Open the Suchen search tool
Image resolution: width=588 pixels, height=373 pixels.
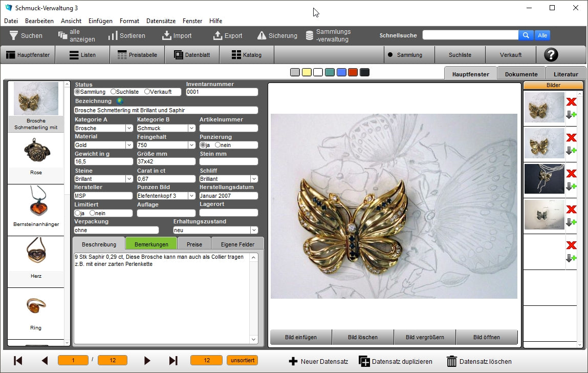click(26, 36)
